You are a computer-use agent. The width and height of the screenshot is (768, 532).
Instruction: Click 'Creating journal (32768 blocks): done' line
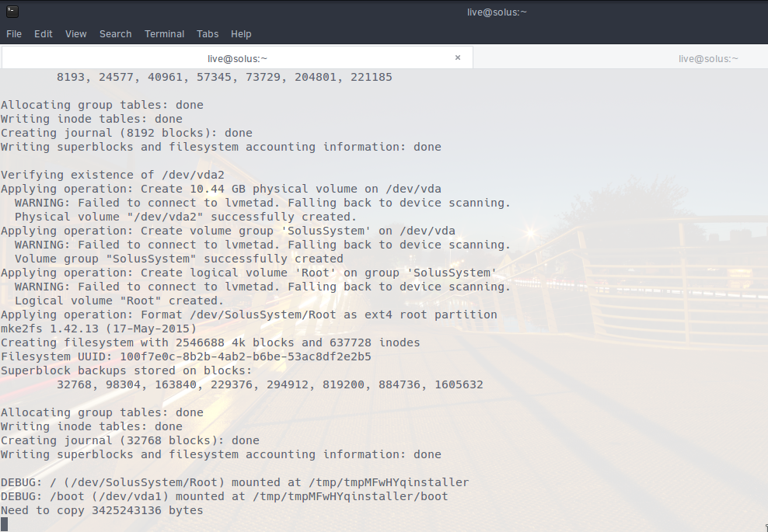(x=131, y=440)
